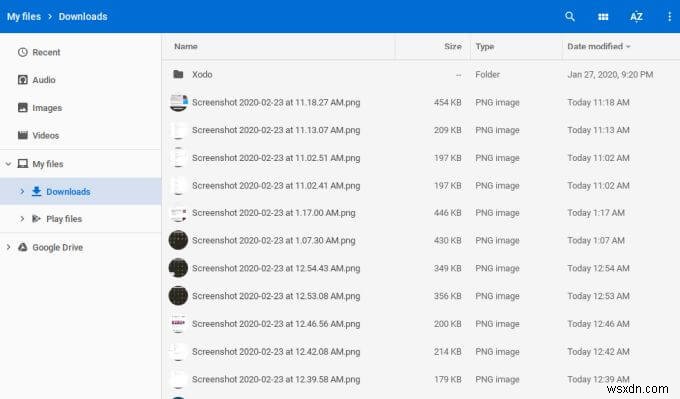Open Videos in sidebar
The height and width of the screenshot is (399, 680).
tap(46, 135)
